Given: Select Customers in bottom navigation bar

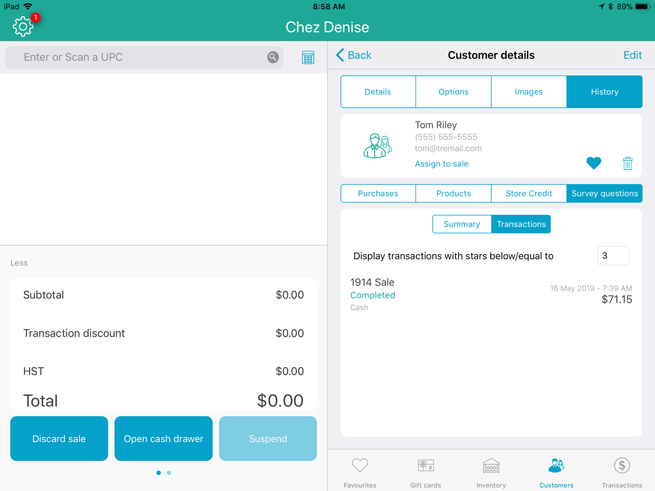Looking at the screenshot, I should [556, 472].
